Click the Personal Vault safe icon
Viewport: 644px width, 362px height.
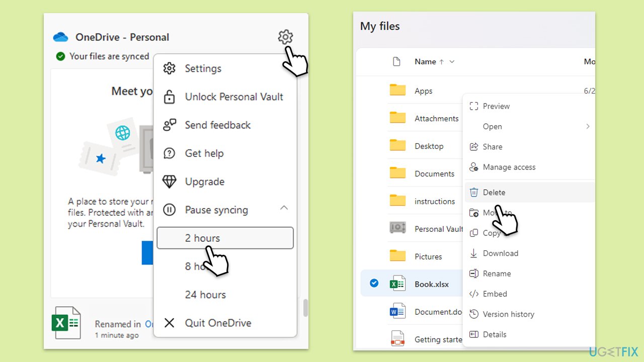[397, 228]
